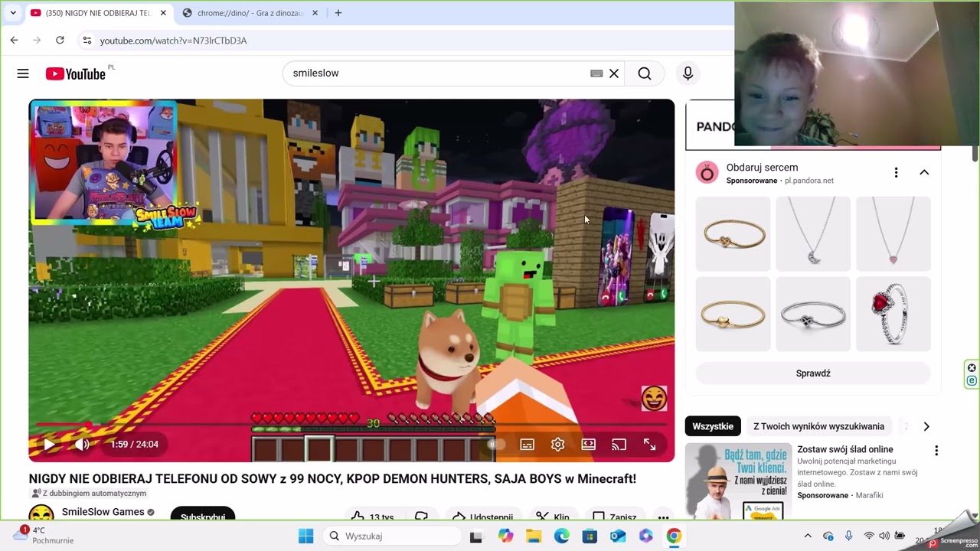Open the pl.pandora.net sponsor link
The image size is (980, 551).
[x=809, y=181]
